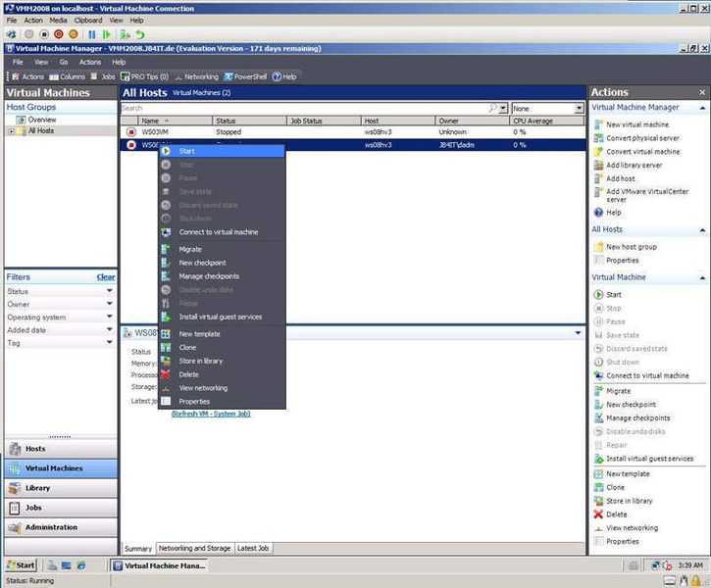Select Start in the context menu

pyautogui.click(x=222, y=151)
